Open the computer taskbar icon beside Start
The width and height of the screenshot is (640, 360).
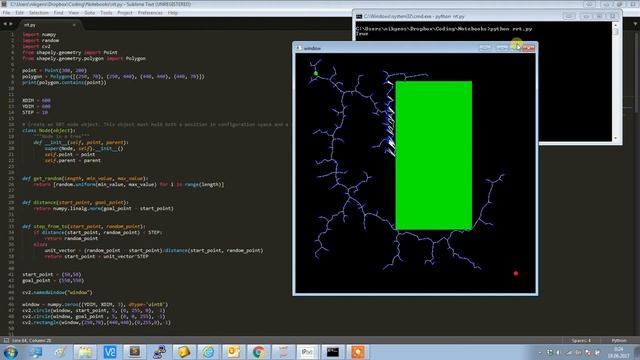pyautogui.click(x=36, y=352)
